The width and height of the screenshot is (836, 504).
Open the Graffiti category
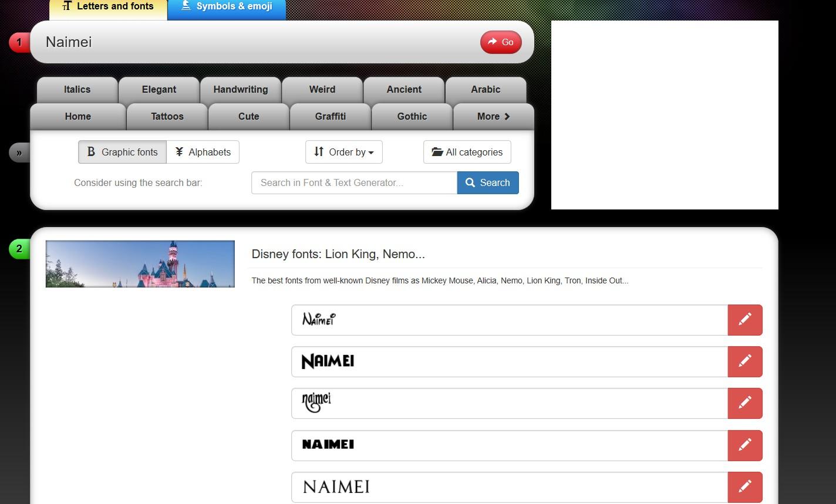coord(331,117)
